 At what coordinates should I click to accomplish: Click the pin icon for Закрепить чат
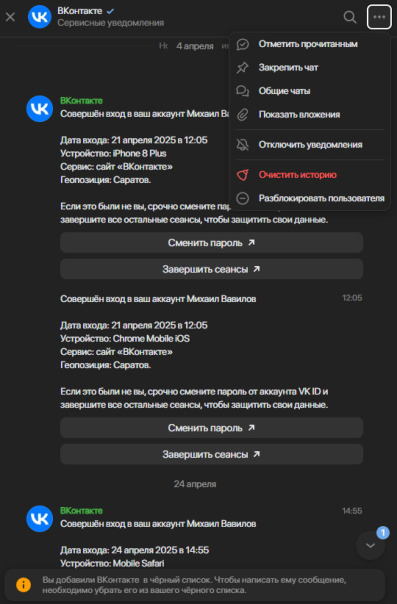point(242,67)
